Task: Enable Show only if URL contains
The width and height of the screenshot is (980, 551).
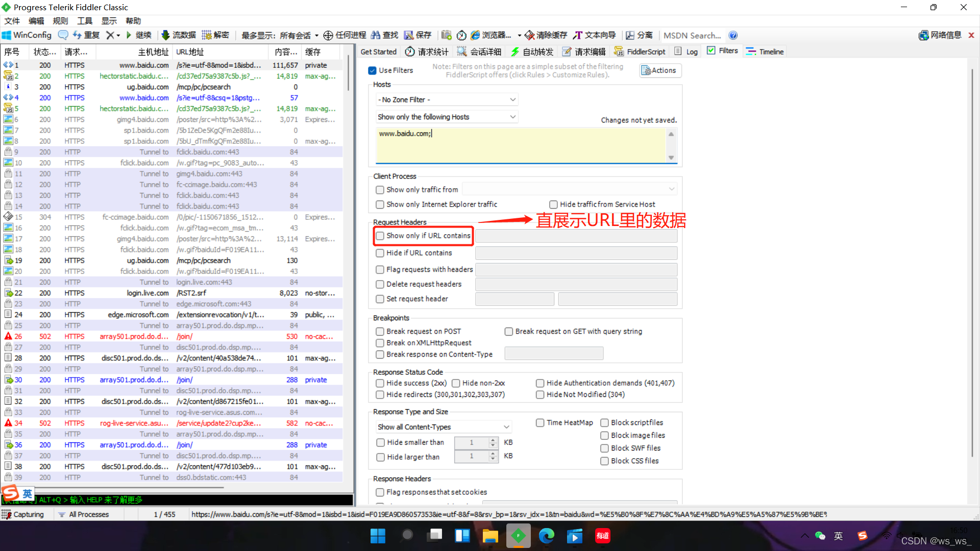Action: click(380, 236)
